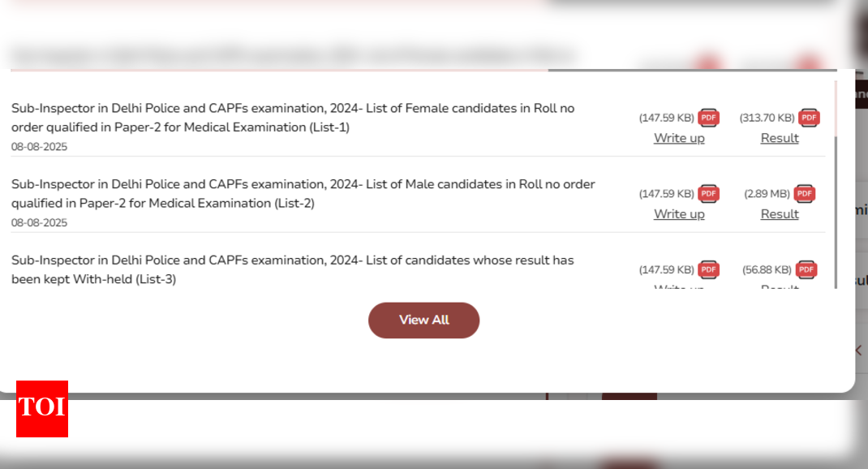Select the Male candidates List-2 entry title
Image resolution: width=868 pixels, height=469 pixels.
pos(303,193)
